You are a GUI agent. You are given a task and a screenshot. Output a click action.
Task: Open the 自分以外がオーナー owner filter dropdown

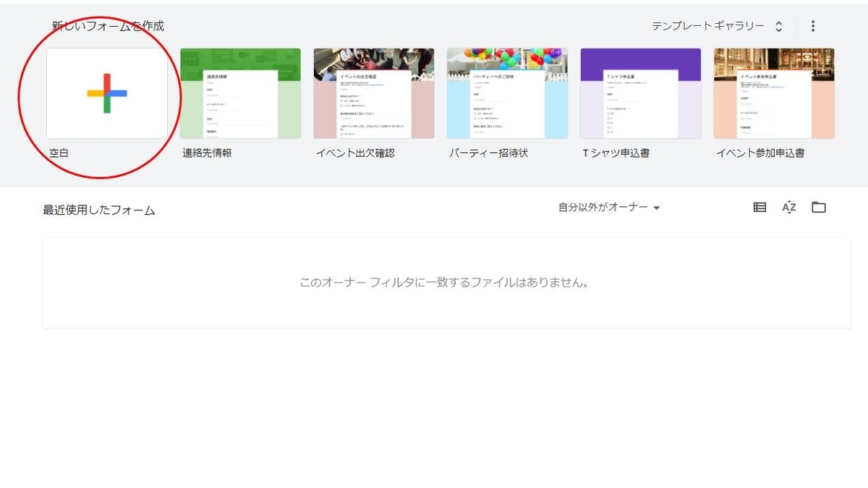point(609,207)
